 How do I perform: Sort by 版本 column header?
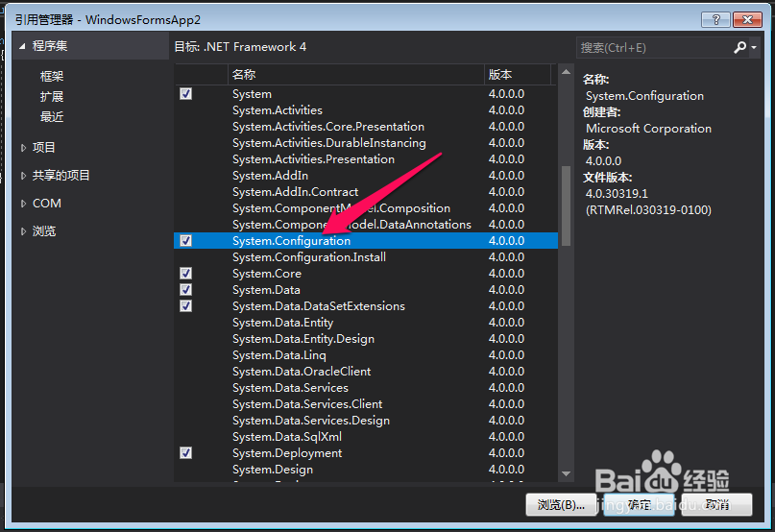click(517, 75)
